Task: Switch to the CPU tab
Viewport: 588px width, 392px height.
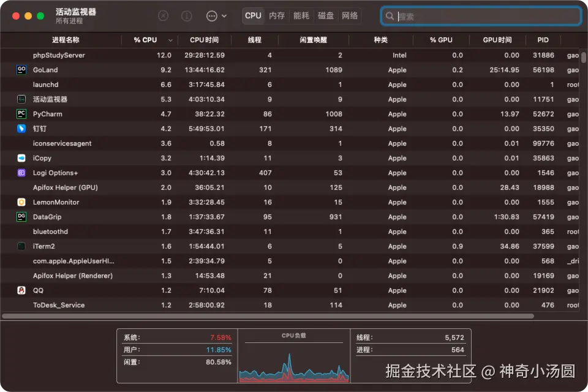Action: [x=253, y=16]
